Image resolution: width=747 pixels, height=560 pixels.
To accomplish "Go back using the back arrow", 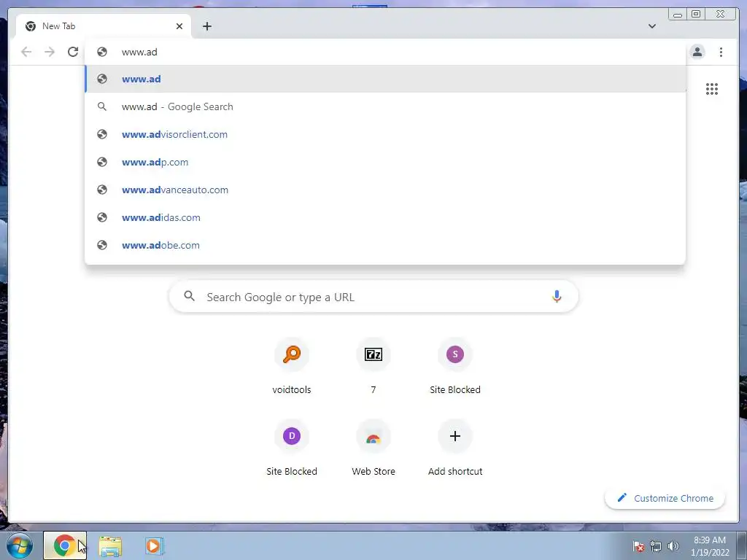I will coord(26,52).
